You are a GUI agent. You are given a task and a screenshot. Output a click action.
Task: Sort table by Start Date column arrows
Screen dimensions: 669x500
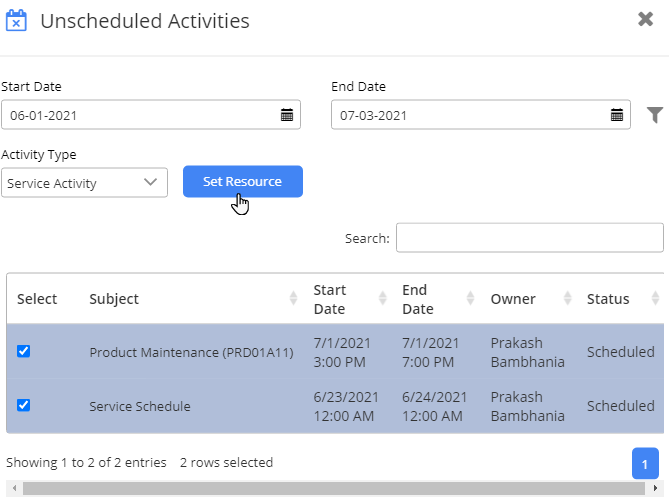[382, 298]
